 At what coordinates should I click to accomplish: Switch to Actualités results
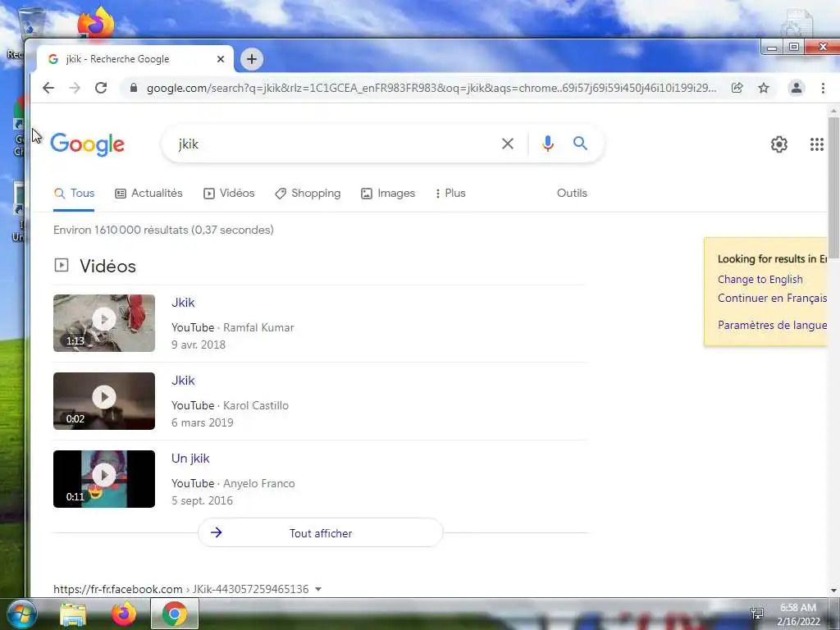149,194
